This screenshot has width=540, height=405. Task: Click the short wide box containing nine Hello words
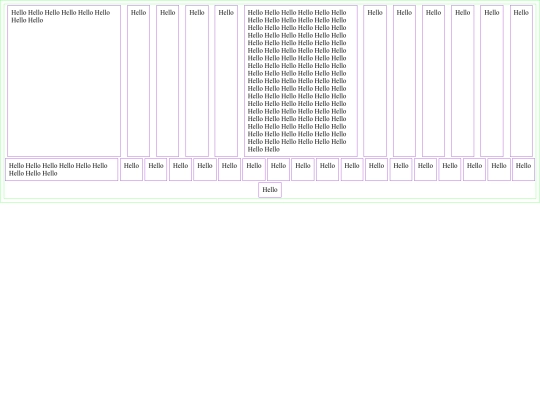[x=62, y=169]
